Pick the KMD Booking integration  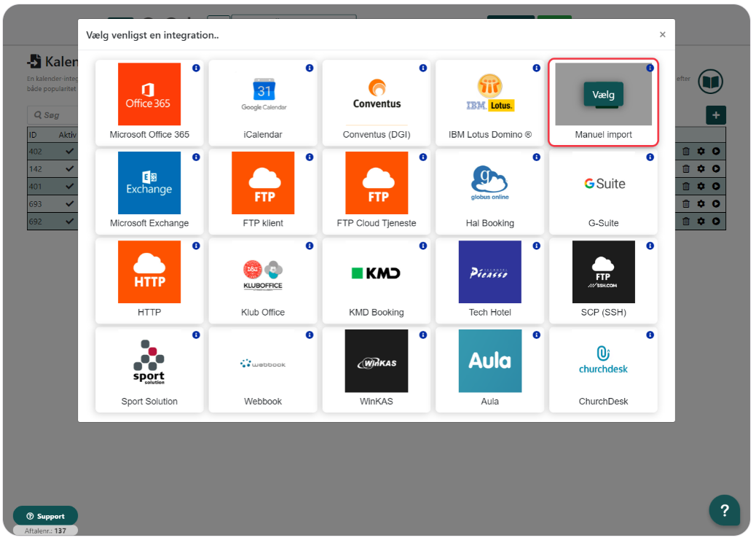click(x=376, y=281)
